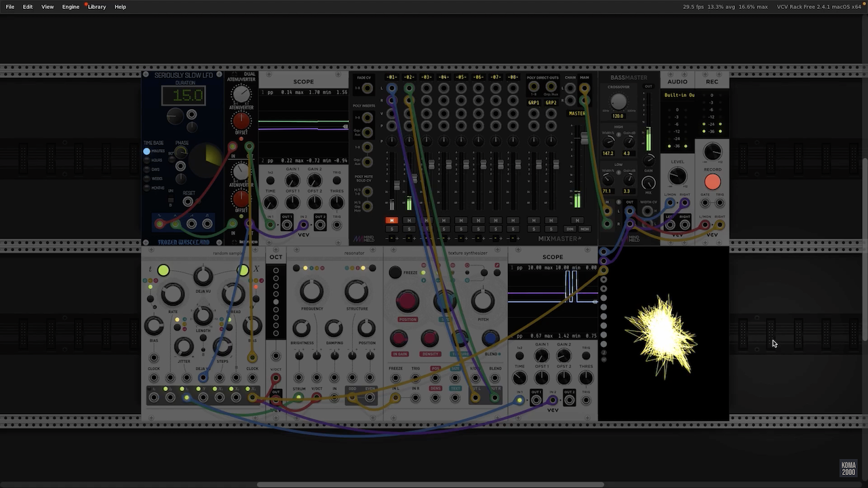This screenshot has height=488, width=868.
Task: Open the File menu
Action: [x=10, y=7]
